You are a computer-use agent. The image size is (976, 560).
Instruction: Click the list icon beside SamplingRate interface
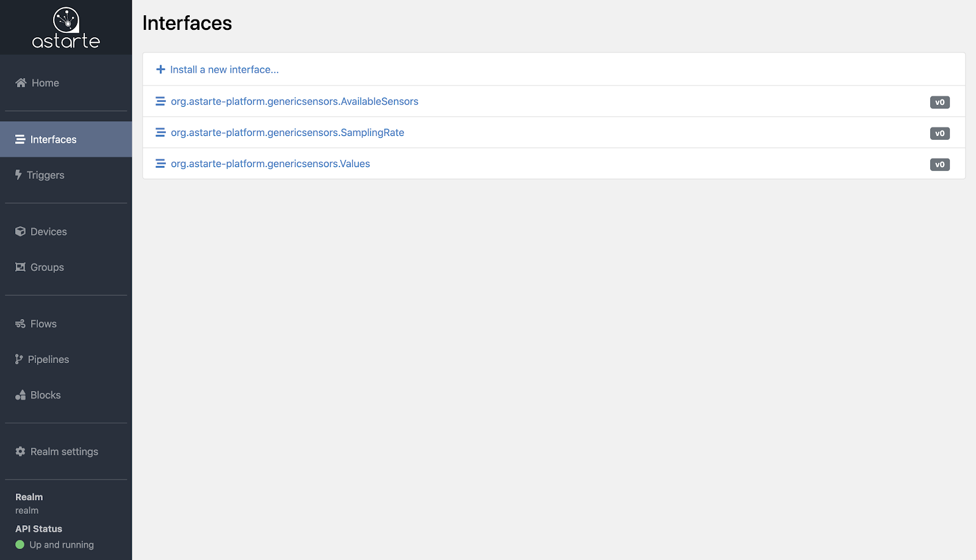160,132
